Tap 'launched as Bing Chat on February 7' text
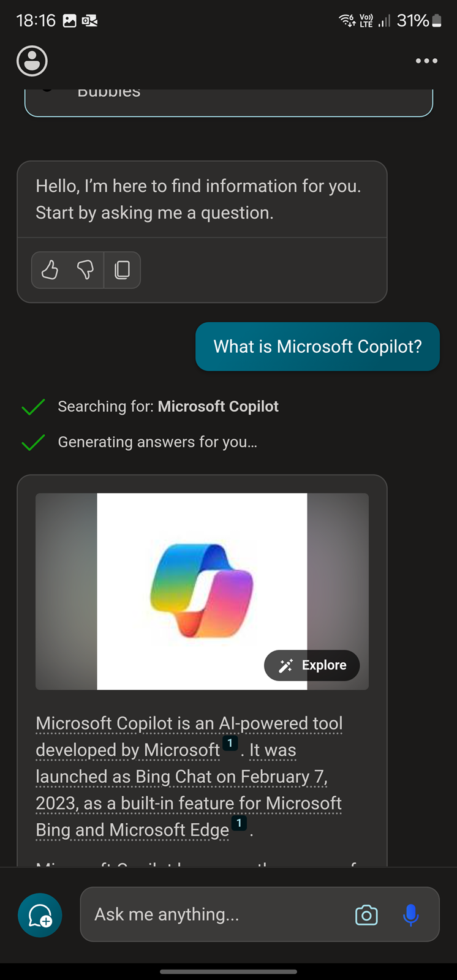The height and width of the screenshot is (980, 457). (182, 777)
